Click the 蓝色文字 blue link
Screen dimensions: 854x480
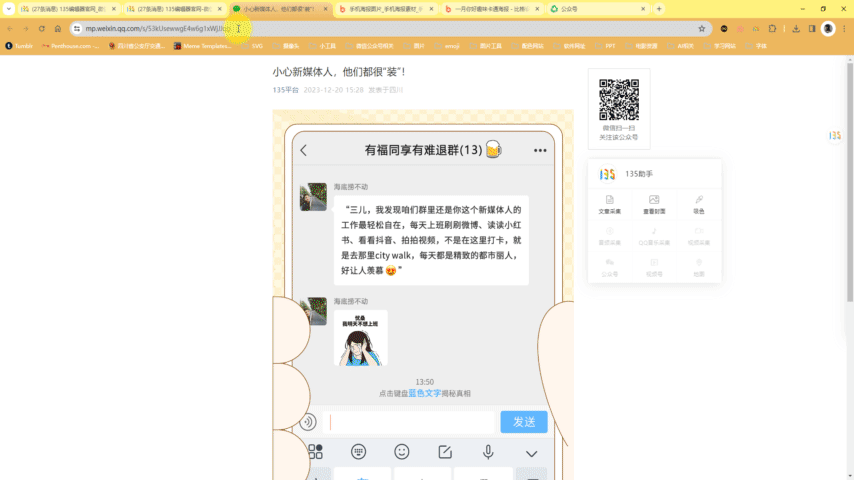pos(425,393)
